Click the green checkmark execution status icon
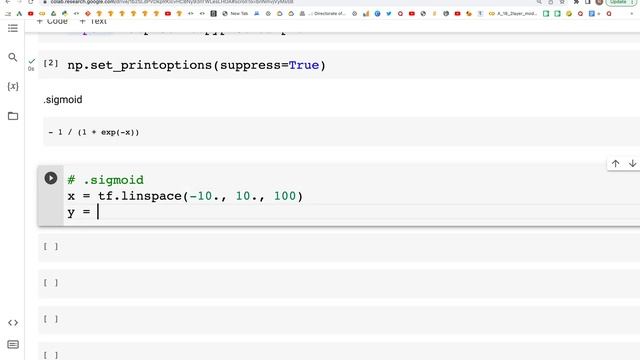 tap(31, 62)
